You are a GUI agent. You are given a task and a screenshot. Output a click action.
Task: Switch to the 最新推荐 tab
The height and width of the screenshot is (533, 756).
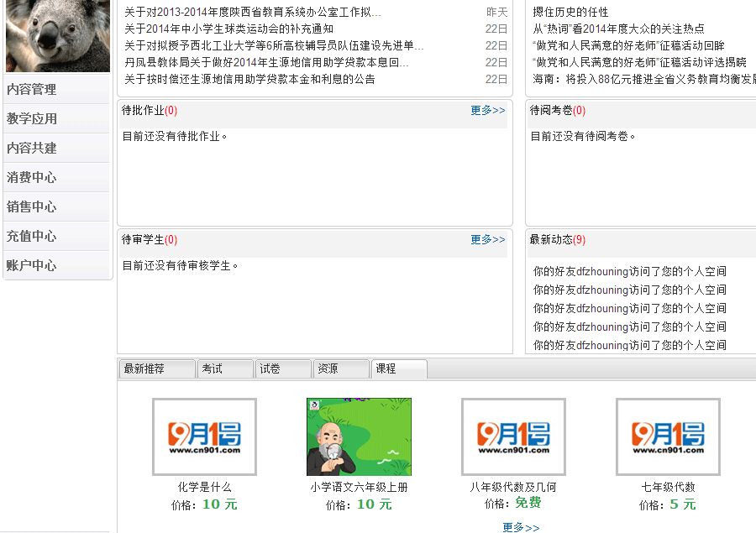[x=144, y=368]
